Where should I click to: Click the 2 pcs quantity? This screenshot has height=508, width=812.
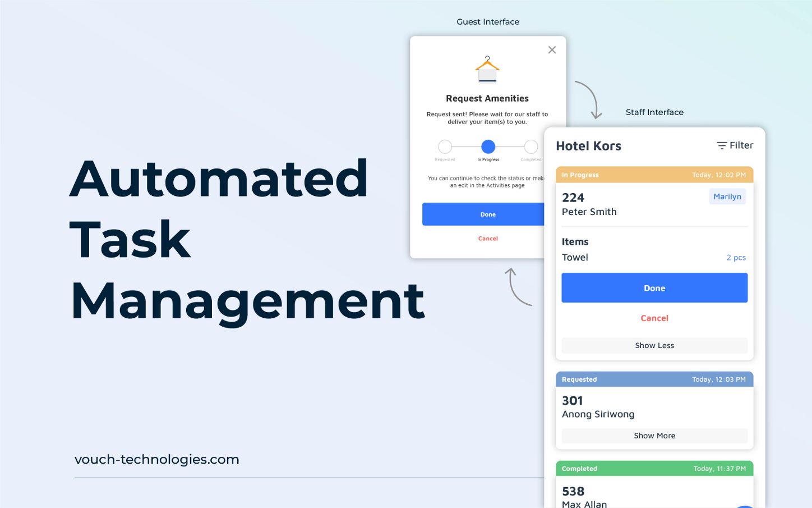pos(736,258)
